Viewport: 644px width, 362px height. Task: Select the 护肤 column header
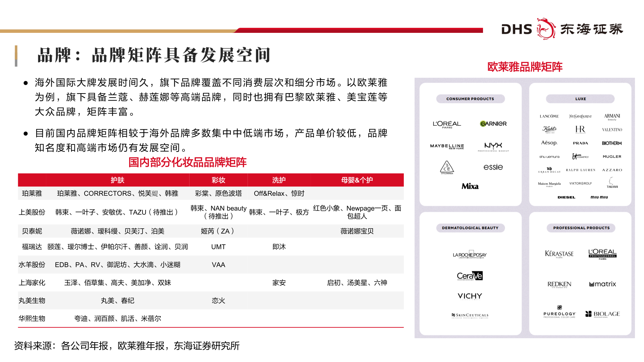coord(117,180)
